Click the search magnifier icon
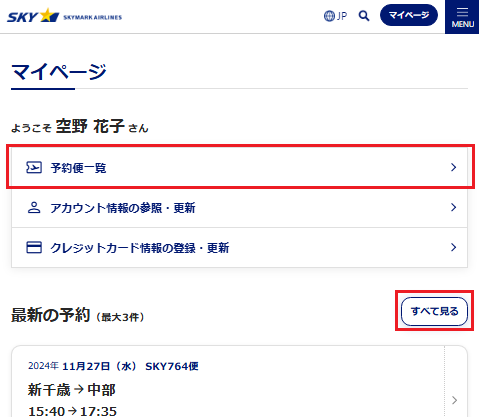Viewport: 479px width, 417px height. pos(364,16)
